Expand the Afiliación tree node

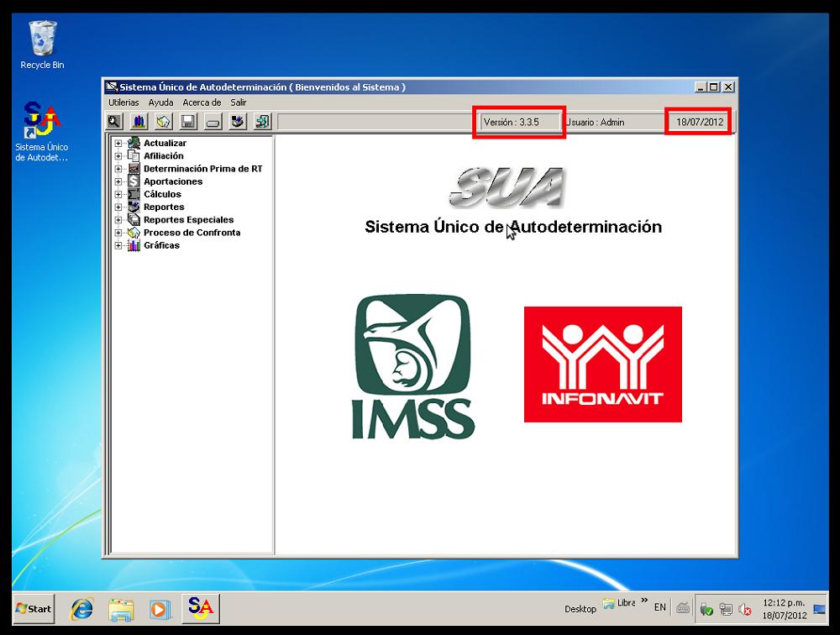(x=118, y=155)
